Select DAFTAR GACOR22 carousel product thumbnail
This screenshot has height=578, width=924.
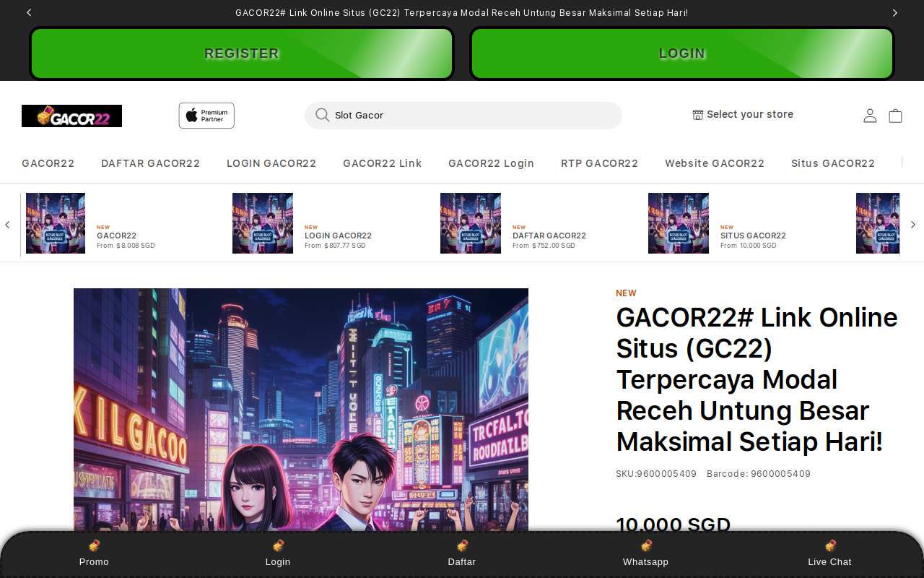click(x=471, y=223)
